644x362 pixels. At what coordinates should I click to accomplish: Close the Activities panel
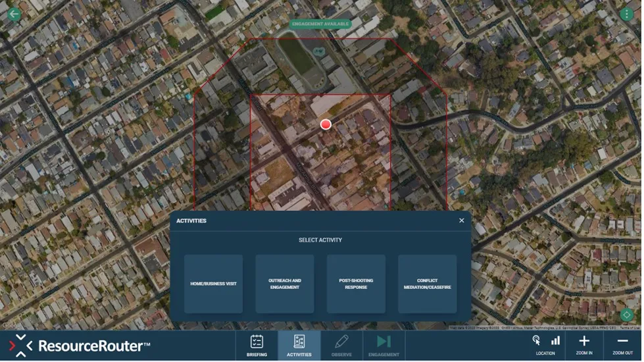pyautogui.click(x=462, y=220)
